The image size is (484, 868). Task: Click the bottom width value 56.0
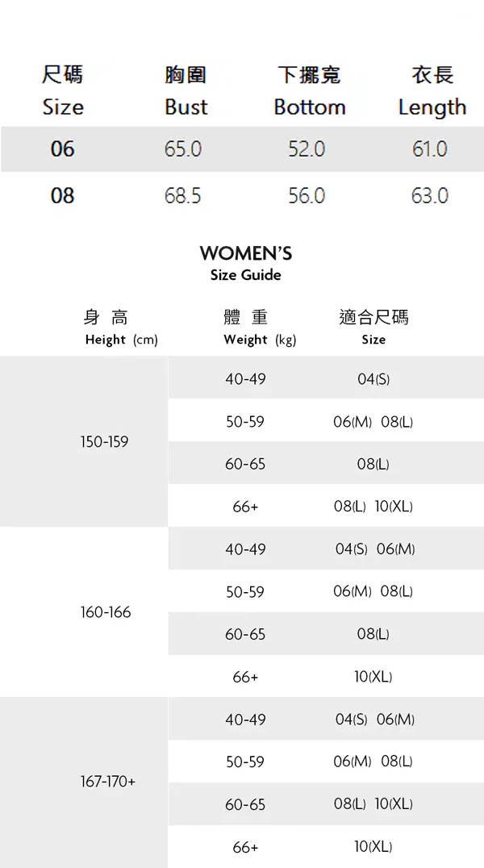307,196
